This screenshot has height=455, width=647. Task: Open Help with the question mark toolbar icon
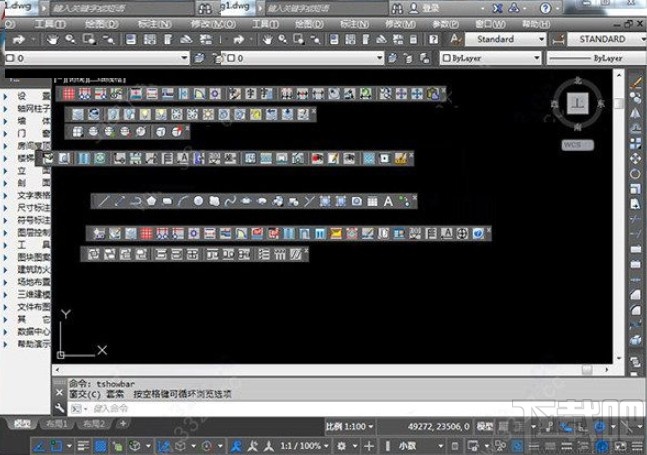tap(433, 40)
